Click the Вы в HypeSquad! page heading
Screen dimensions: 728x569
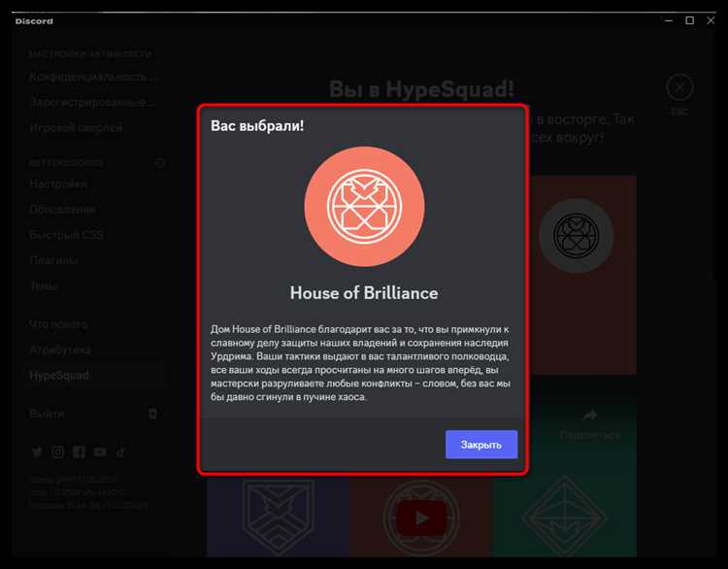(421, 88)
